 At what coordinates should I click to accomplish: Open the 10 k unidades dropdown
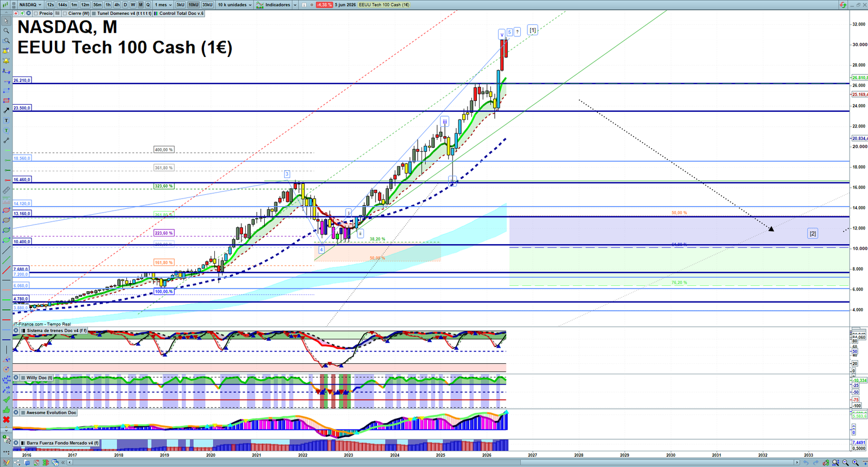click(x=235, y=4)
